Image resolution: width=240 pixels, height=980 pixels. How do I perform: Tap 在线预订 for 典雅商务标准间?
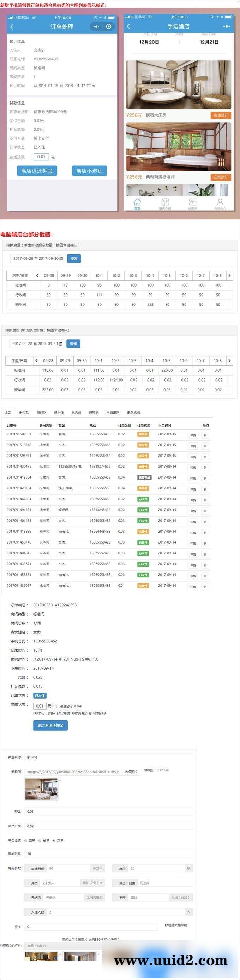point(221,177)
